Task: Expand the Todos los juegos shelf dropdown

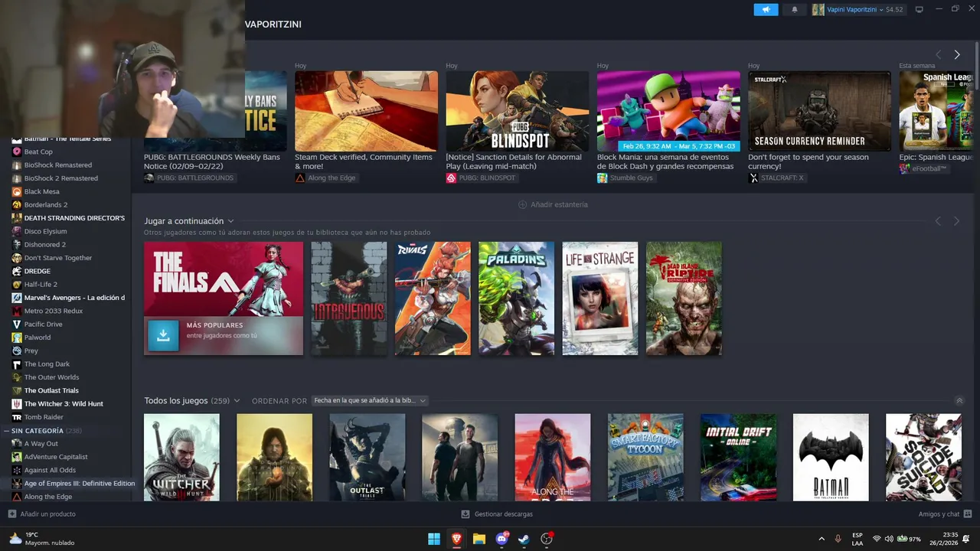Action: (x=237, y=401)
